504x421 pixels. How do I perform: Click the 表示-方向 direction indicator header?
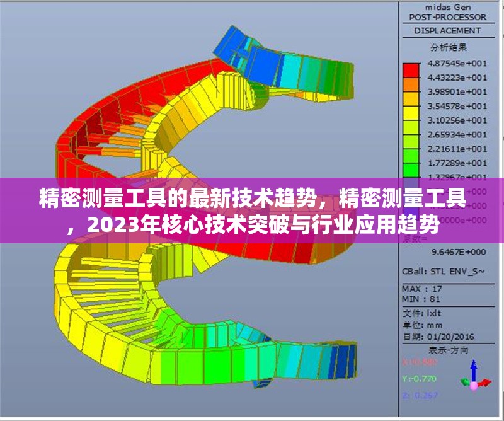point(449,349)
